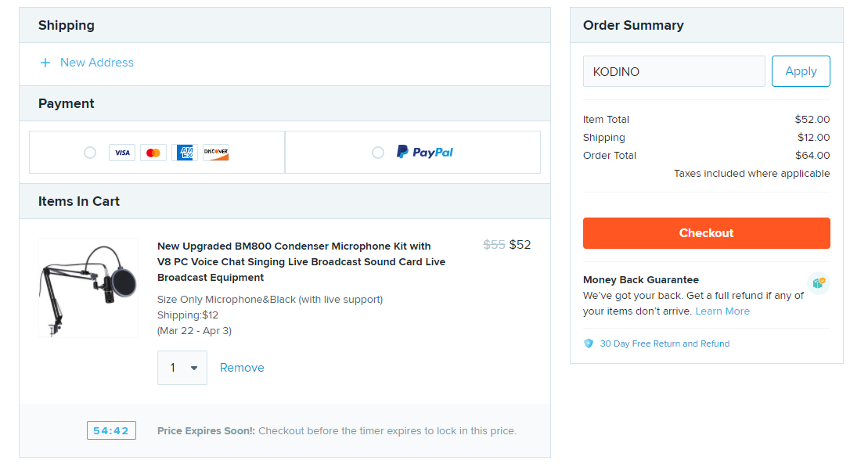Viewport: 868px width, 464px height.
Task: Open 30 Day Free Return and Refund link
Action: point(665,344)
